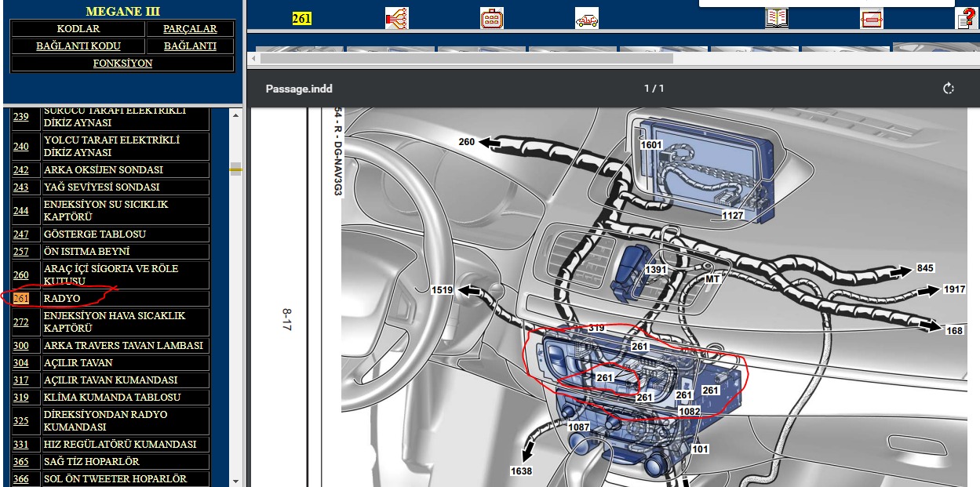Click ARKA TRAVERS TAVAN LAMBASI entry
The height and width of the screenshot is (487, 980).
click(x=123, y=346)
